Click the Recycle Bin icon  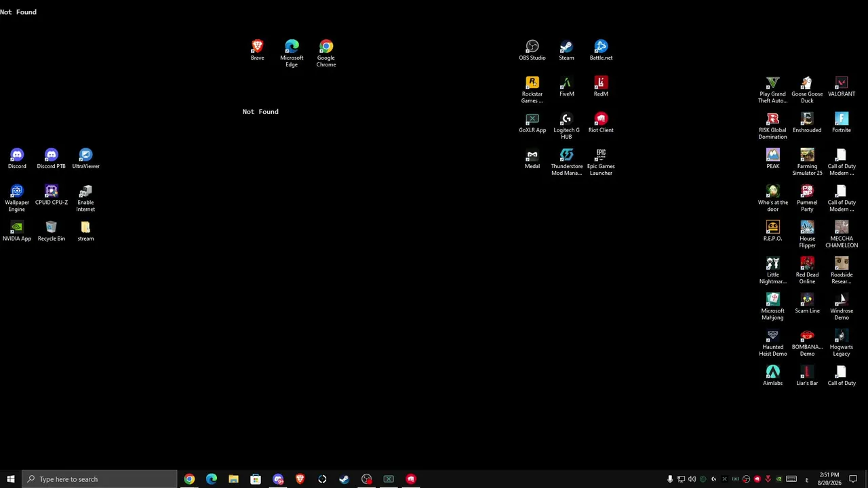tap(52, 231)
